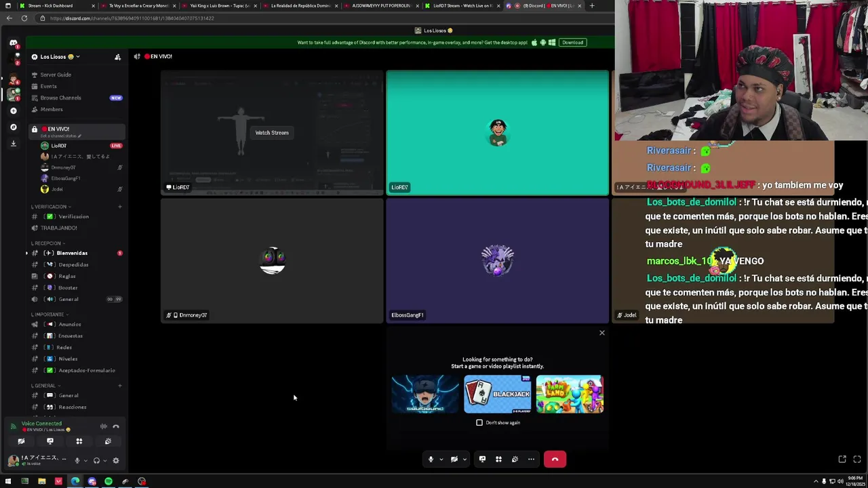The width and height of the screenshot is (868, 488).
Task: Disconnect via the Voice Connected panel phone icon
Action: tap(116, 426)
